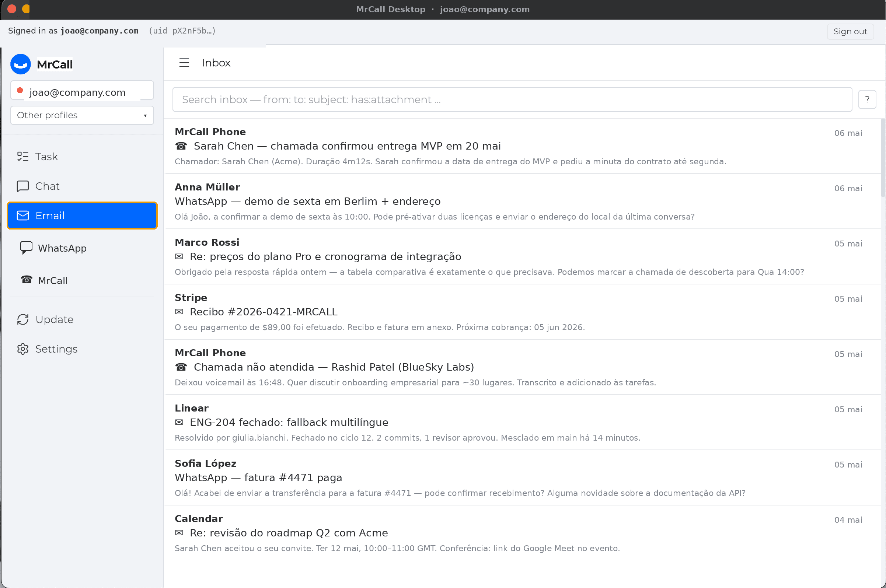Open the hamburger menu next to Inbox
This screenshot has height=588, width=886.
tap(184, 63)
